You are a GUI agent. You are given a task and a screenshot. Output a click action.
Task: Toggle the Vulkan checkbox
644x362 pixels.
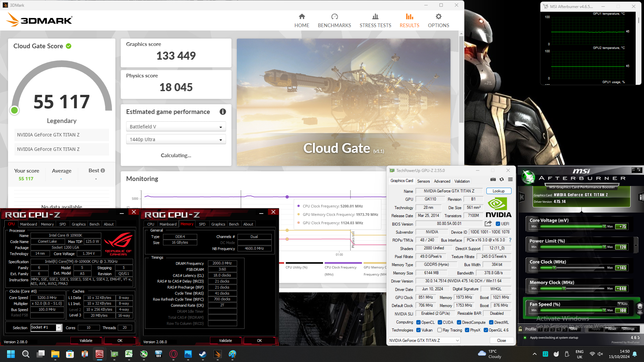[418, 330]
